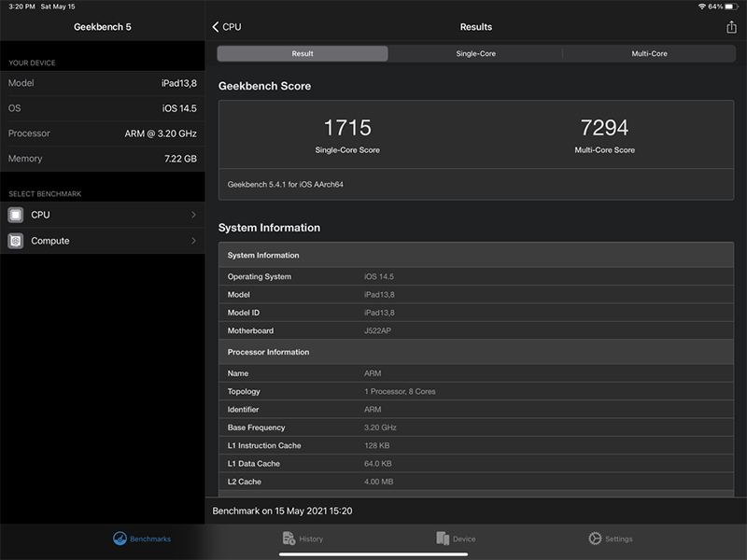Tap the 7294 Multi-Core Score value
Viewport: 747px width, 560px height.
pyautogui.click(x=604, y=128)
